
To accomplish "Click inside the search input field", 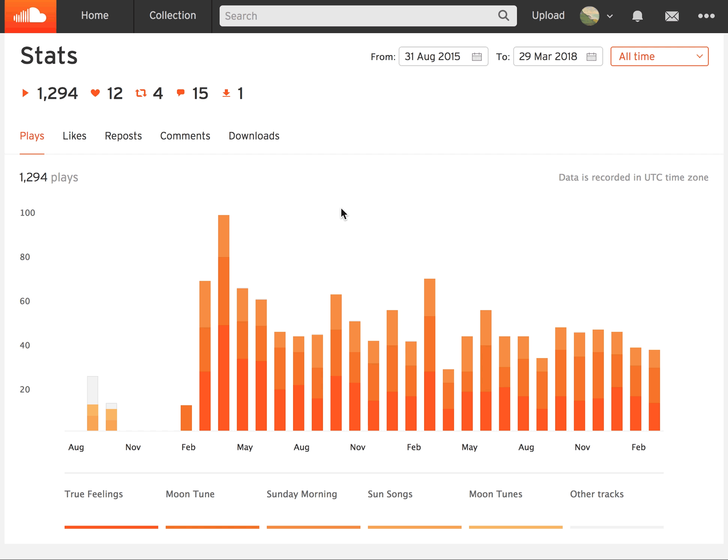I will 346,15.
